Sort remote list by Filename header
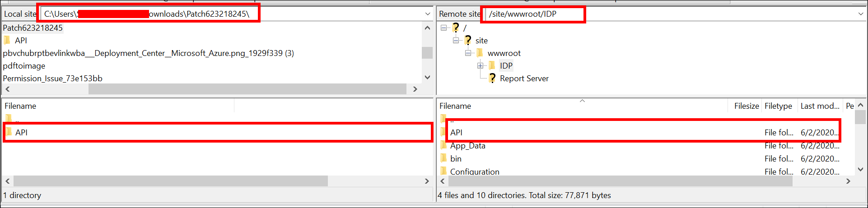868x208 pixels. tap(583, 106)
